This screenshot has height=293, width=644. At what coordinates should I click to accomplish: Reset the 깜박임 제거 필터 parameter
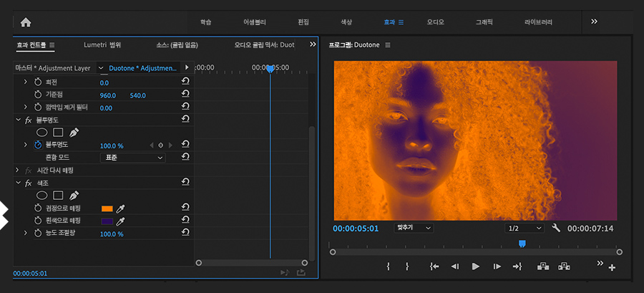(x=185, y=107)
